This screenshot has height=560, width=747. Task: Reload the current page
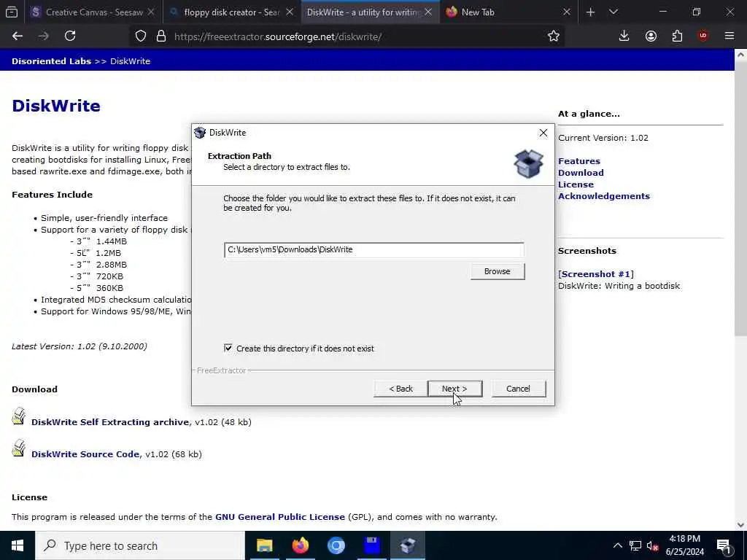(x=70, y=36)
